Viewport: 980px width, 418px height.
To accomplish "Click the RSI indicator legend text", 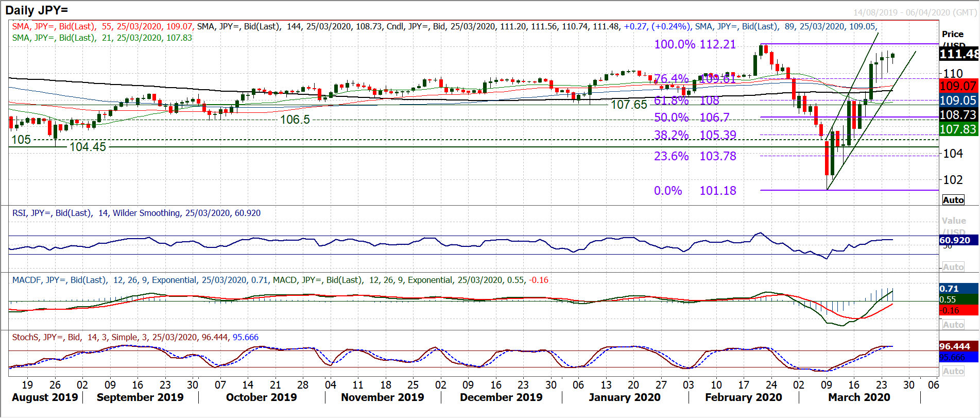I will coord(136,213).
